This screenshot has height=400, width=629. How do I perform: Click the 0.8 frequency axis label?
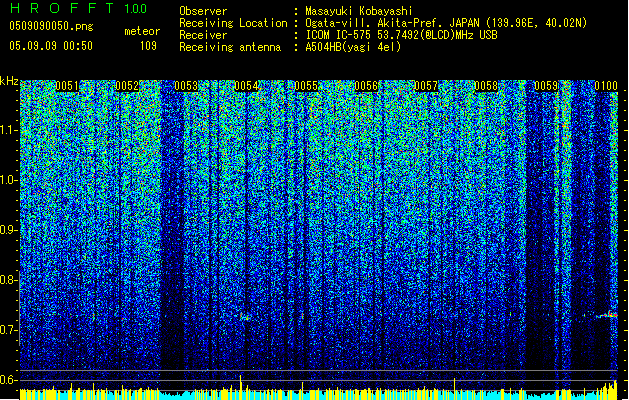point(9,280)
